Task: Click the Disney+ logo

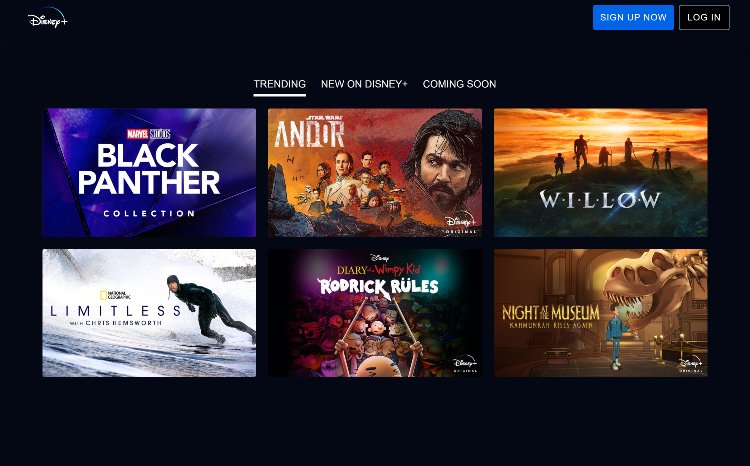Action: point(47,18)
